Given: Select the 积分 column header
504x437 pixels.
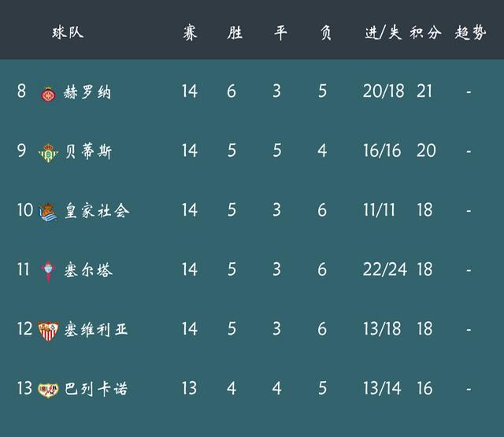Looking at the screenshot, I should pos(425,33).
